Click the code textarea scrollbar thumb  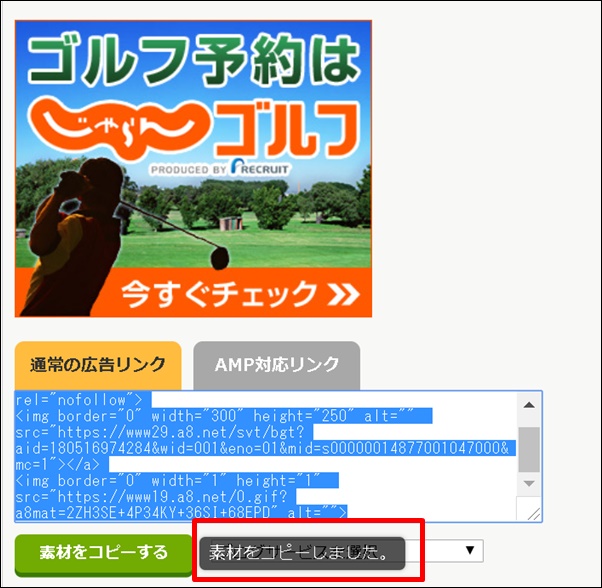(x=529, y=449)
